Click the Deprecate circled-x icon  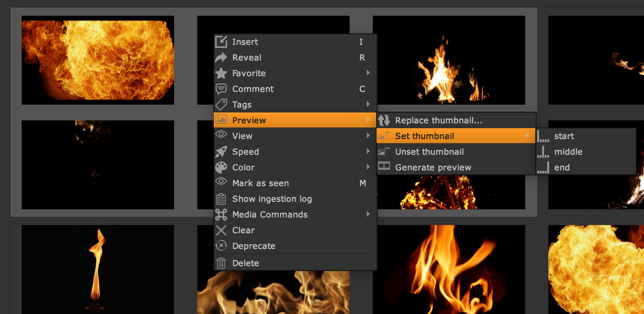pyautogui.click(x=221, y=246)
